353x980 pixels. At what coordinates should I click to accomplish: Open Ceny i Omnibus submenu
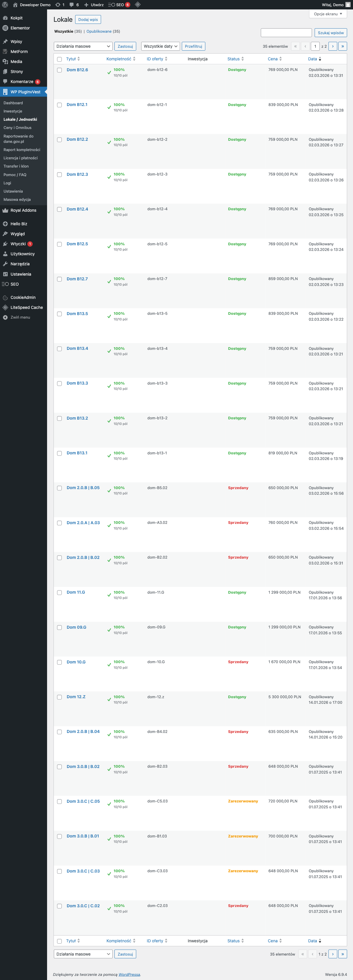pyautogui.click(x=17, y=128)
